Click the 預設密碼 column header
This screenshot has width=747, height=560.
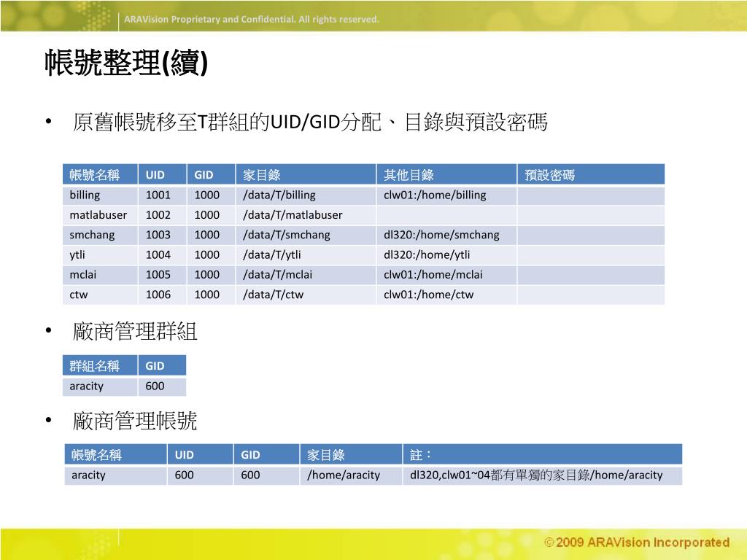[591, 175]
